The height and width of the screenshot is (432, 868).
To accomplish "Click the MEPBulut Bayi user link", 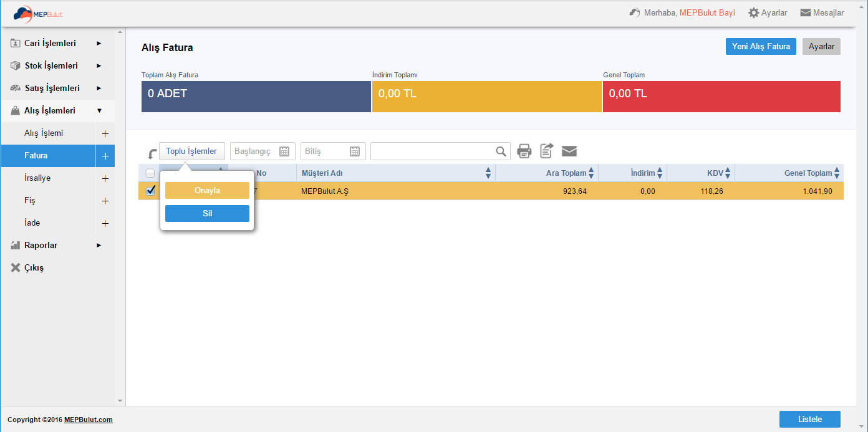I will pyautogui.click(x=707, y=12).
